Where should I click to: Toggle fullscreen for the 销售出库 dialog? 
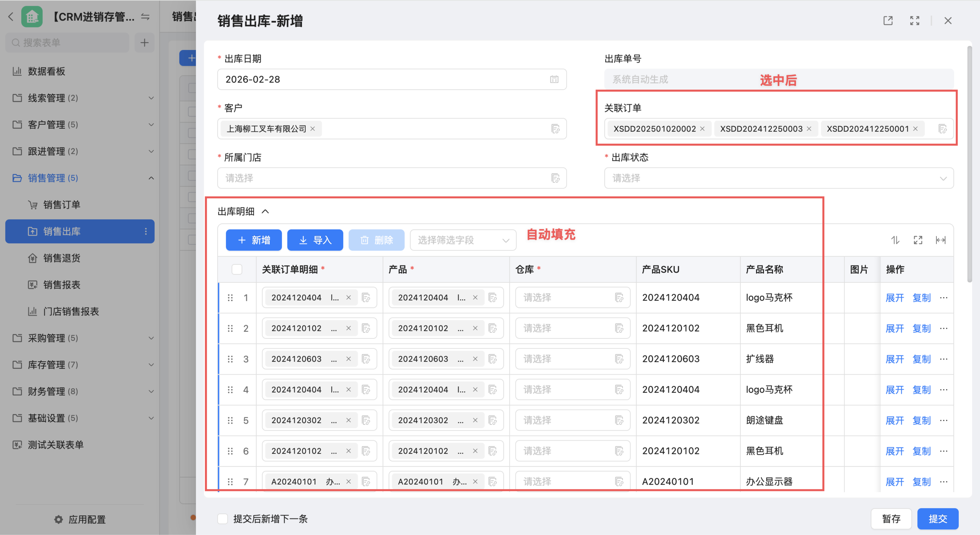[915, 21]
